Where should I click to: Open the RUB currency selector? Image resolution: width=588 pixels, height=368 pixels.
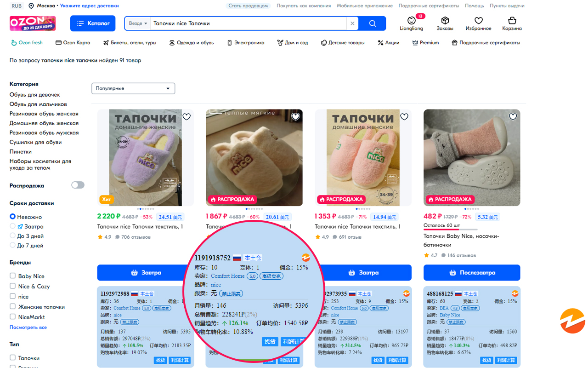[16, 6]
